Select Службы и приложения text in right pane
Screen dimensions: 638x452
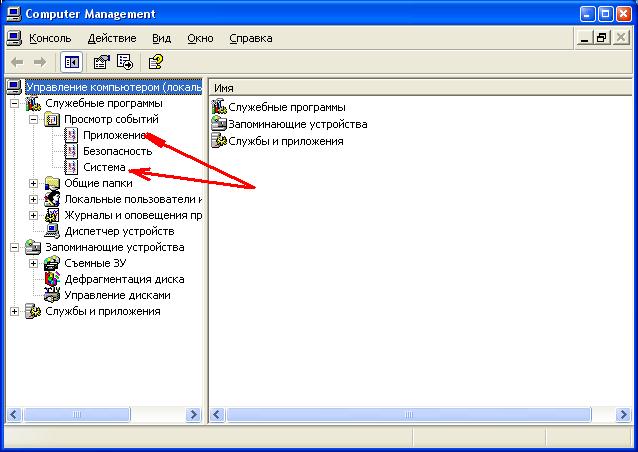(x=286, y=141)
